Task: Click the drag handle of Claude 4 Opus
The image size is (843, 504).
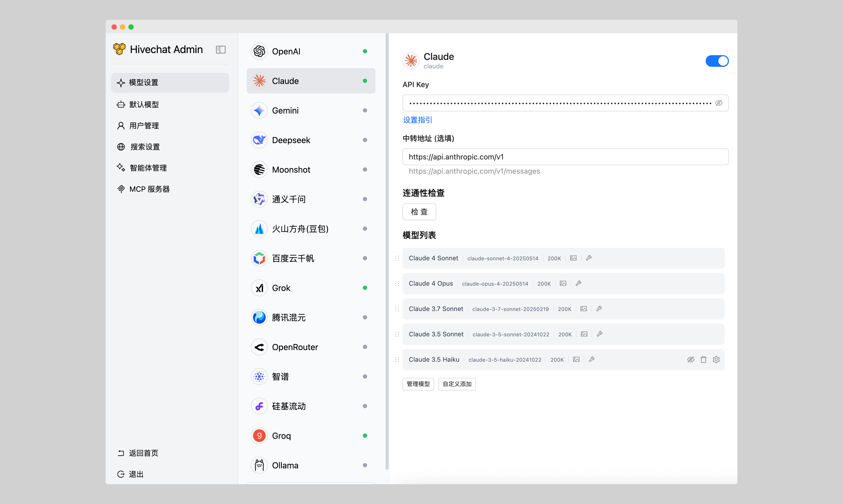Action: (x=397, y=284)
